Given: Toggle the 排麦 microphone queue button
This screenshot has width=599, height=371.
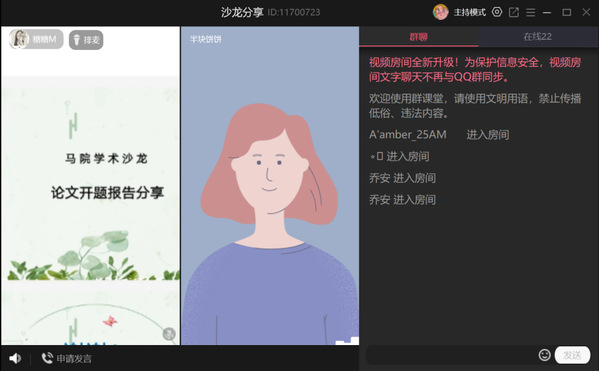Looking at the screenshot, I should pos(86,40).
